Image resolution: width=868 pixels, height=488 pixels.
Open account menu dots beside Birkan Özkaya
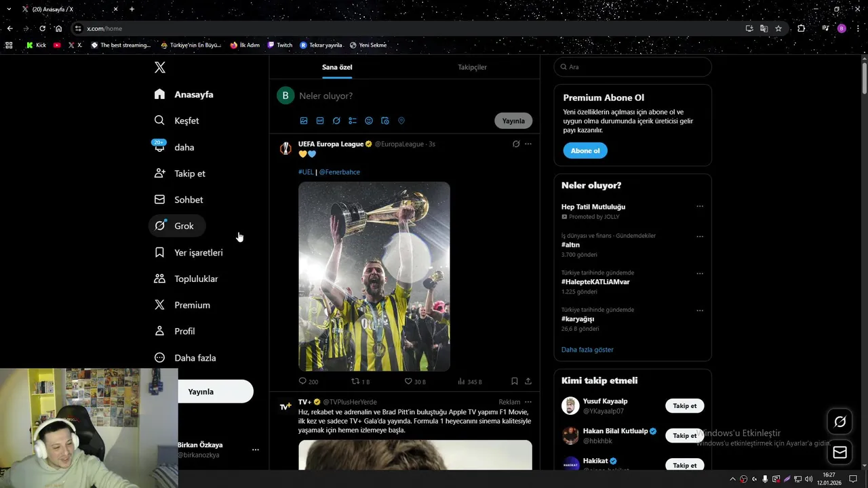[256, 449]
